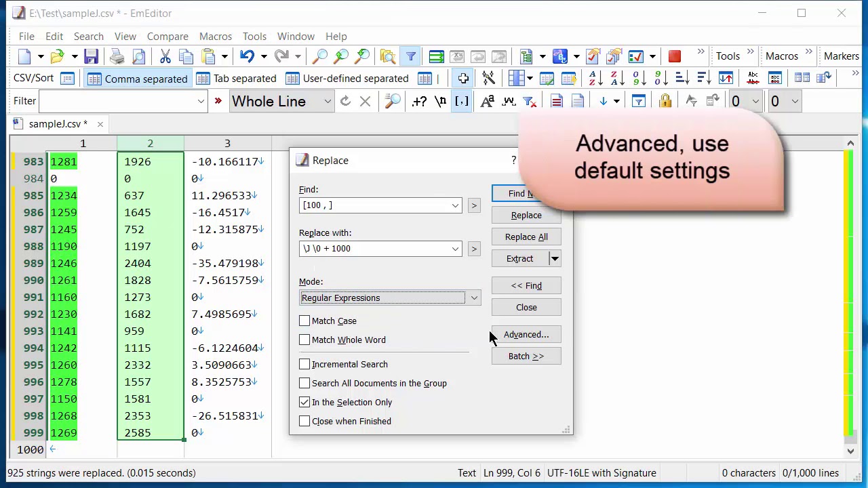Click the Save file icon
868x488 pixels.
coord(91,57)
